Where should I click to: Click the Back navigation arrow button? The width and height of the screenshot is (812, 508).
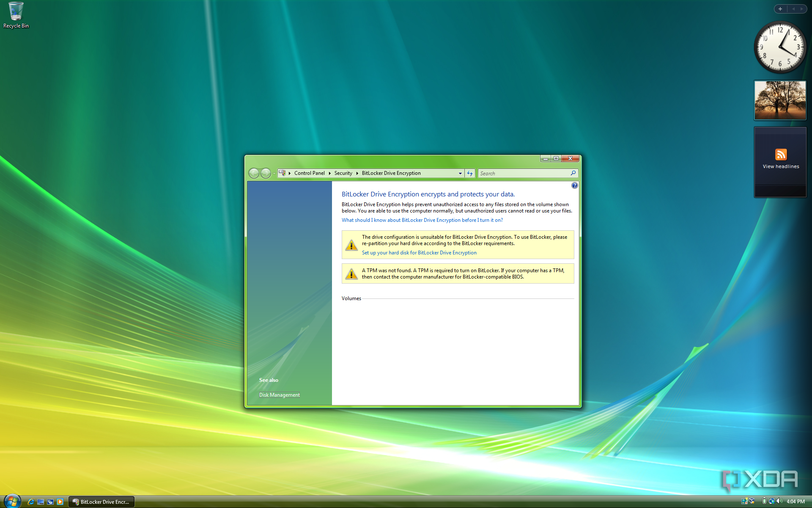pyautogui.click(x=254, y=173)
